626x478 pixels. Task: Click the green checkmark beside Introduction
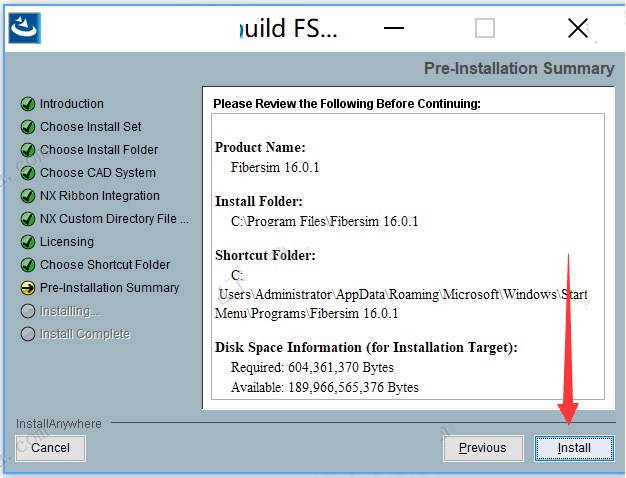click(28, 104)
